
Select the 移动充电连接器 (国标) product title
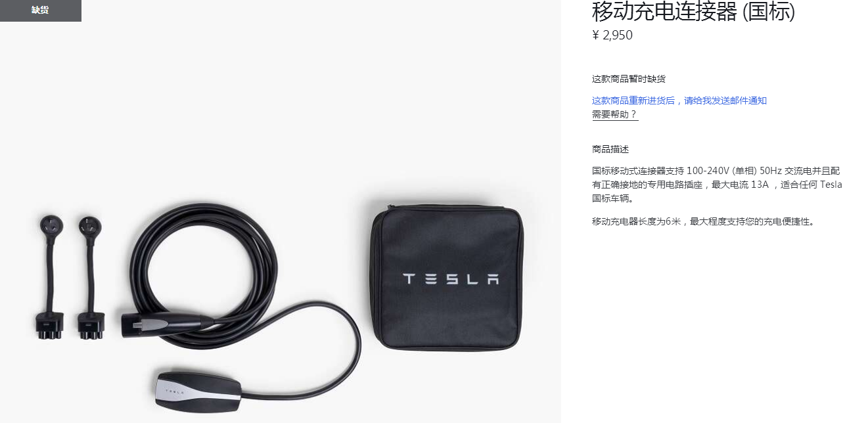click(693, 11)
